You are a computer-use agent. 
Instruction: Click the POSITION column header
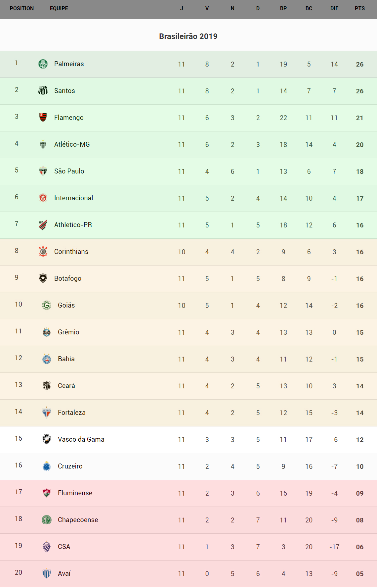[22, 9]
